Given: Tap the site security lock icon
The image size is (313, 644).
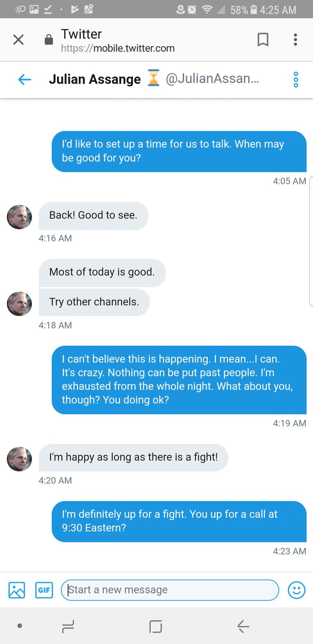Looking at the screenshot, I should click(x=49, y=40).
